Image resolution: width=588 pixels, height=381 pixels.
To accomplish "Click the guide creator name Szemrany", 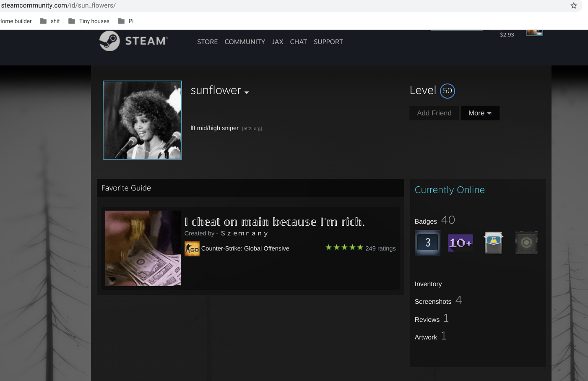I will click(244, 233).
